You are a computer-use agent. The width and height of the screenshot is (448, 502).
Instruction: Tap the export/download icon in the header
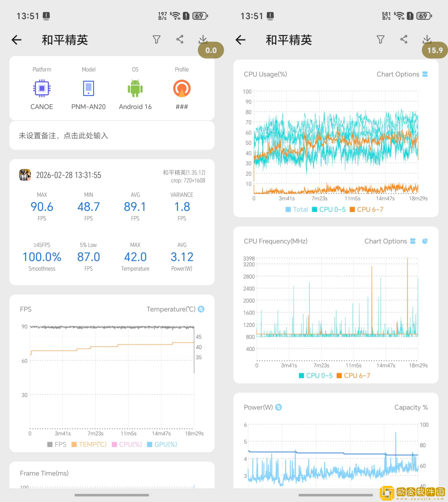click(x=203, y=39)
